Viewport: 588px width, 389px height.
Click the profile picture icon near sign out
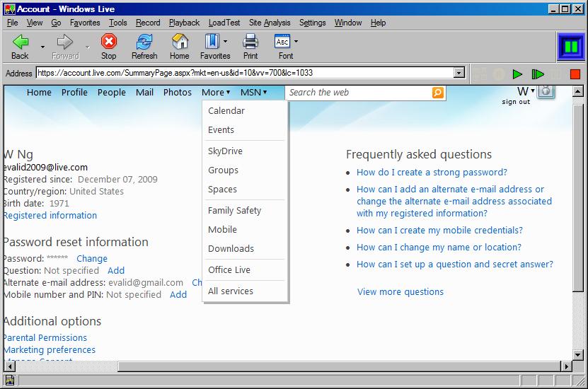pyautogui.click(x=546, y=91)
